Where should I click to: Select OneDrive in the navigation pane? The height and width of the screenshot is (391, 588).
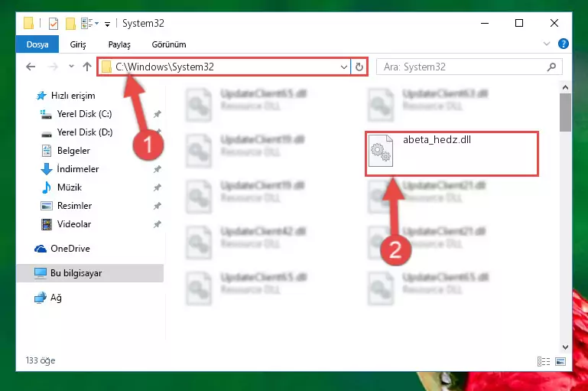pos(70,249)
